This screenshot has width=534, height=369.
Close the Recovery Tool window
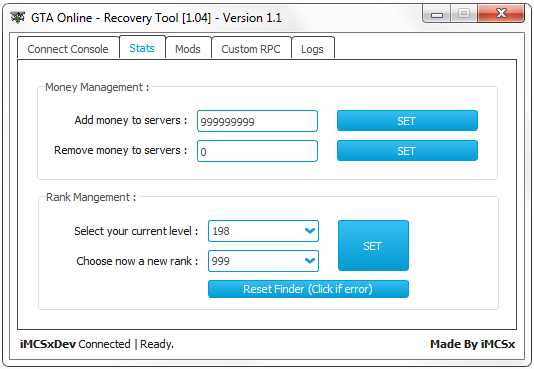click(x=501, y=14)
